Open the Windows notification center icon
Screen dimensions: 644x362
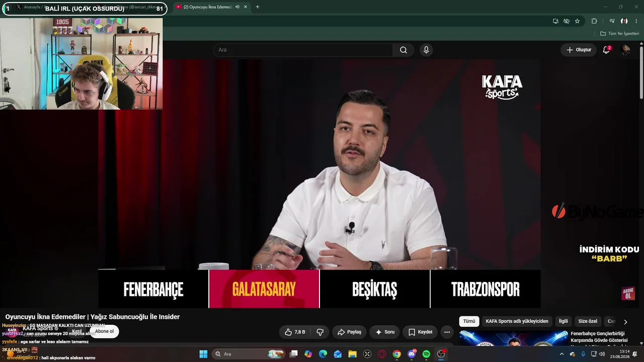coord(635,354)
